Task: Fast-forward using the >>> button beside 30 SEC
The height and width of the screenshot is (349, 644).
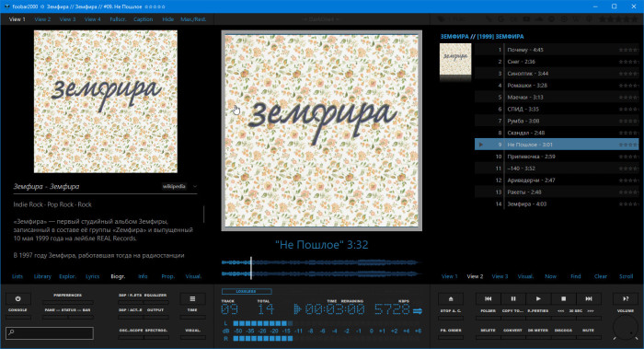Action: pyautogui.click(x=591, y=311)
